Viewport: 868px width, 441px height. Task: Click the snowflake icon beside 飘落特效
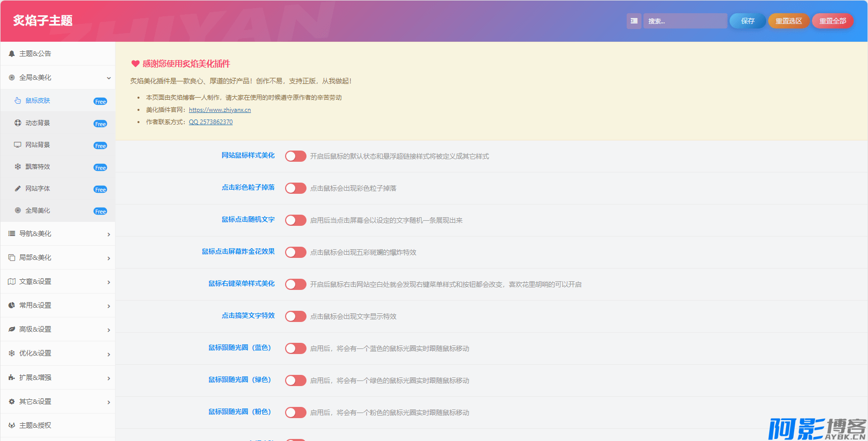click(18, 166)
